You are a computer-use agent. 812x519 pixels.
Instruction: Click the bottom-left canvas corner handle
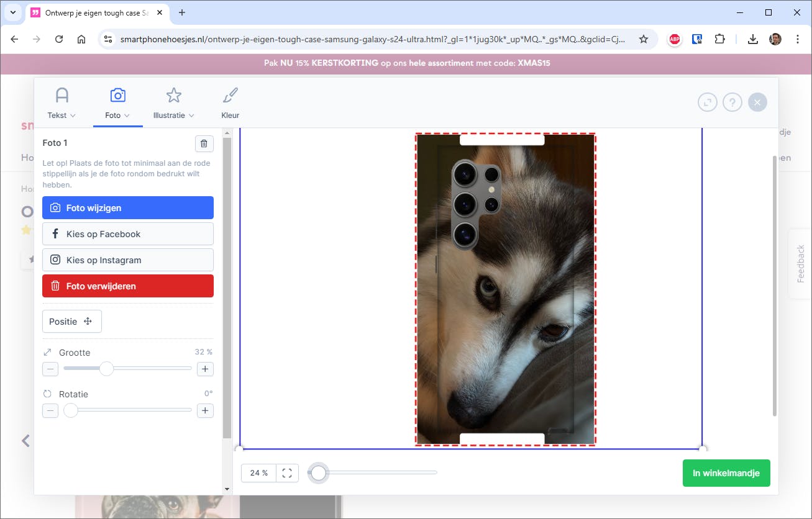(239, 449)
